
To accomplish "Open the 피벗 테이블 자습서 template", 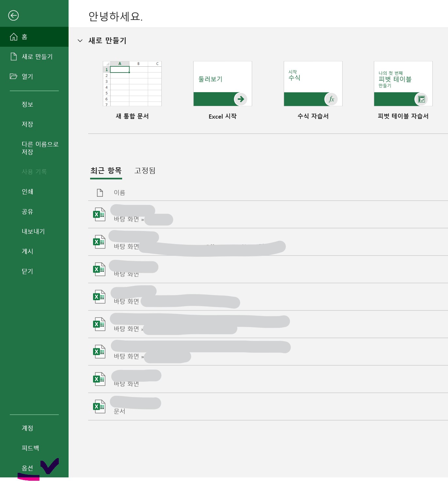I will point(403,84).
